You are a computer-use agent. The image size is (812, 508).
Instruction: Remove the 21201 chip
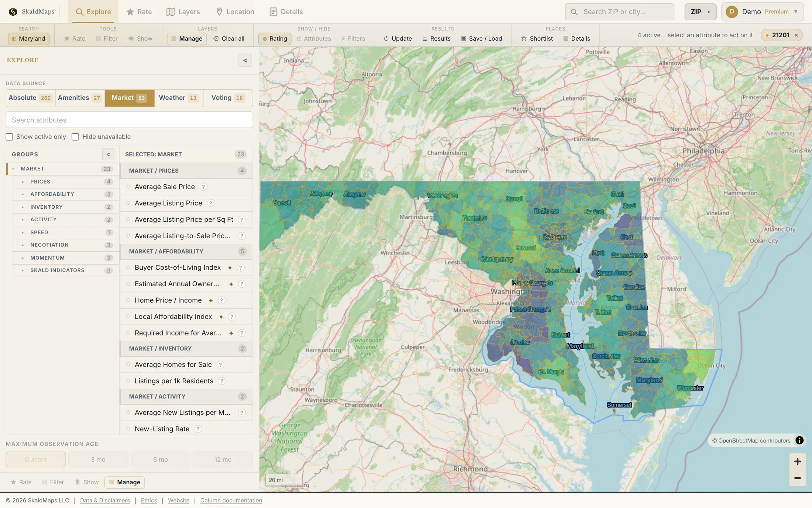coord(796,35)
